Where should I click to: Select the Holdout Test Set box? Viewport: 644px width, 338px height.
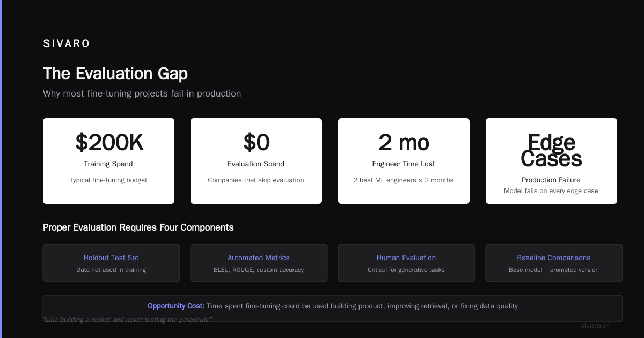111,263
